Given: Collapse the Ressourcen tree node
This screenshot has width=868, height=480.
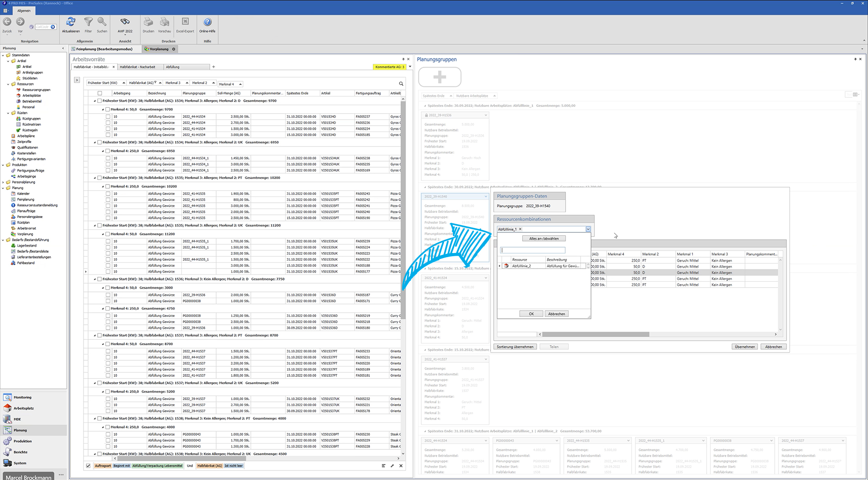Looking at the screenshot, I should [x=8, y=84].
